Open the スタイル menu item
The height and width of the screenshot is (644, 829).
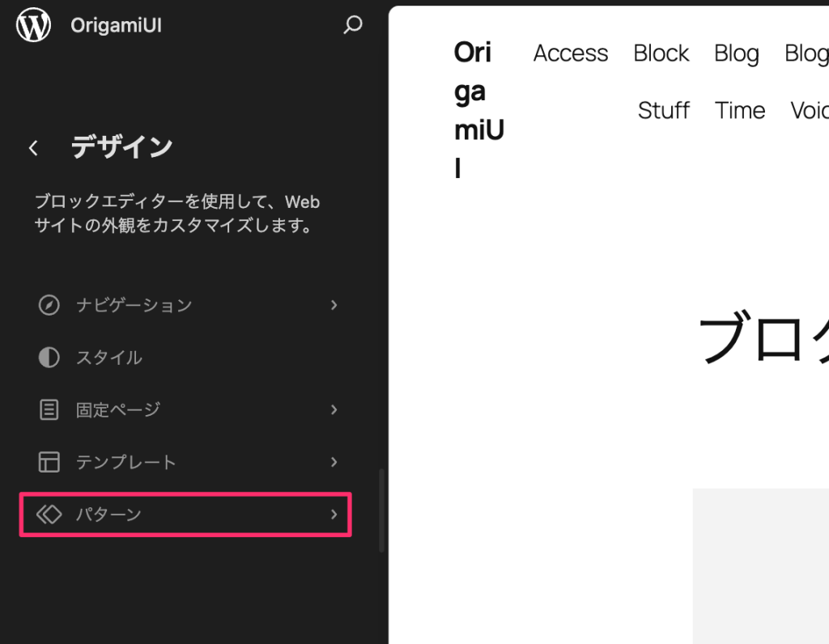click(x=185, y=357)
